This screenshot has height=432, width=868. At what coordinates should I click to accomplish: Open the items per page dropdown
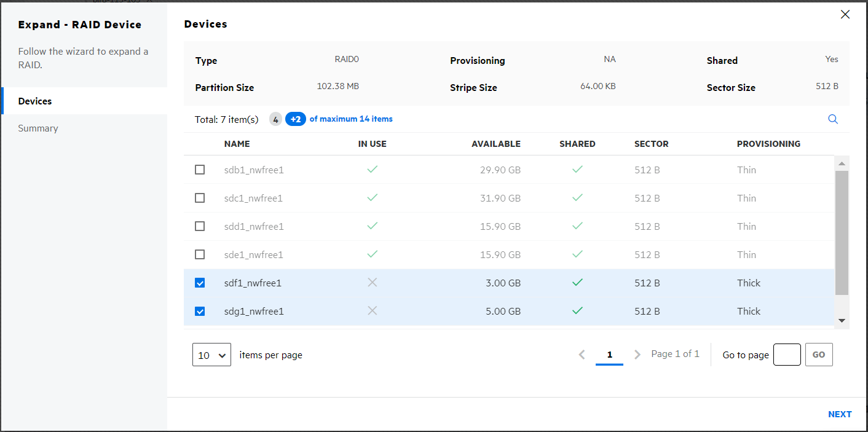point(211,355)
